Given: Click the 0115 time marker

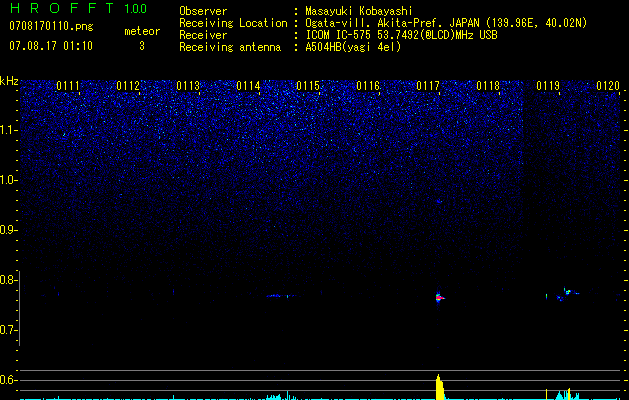Looking at the screenshot, I should point(308,86).
